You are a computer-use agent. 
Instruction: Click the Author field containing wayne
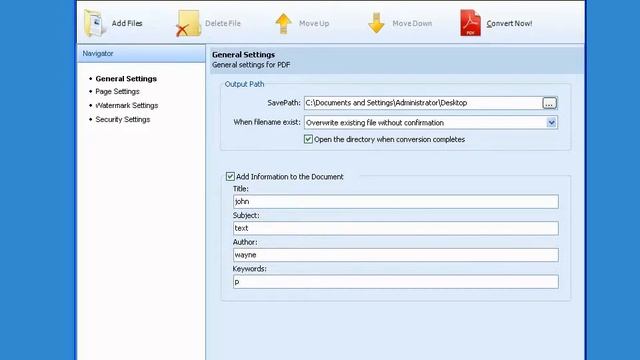(x=396, y=255)
